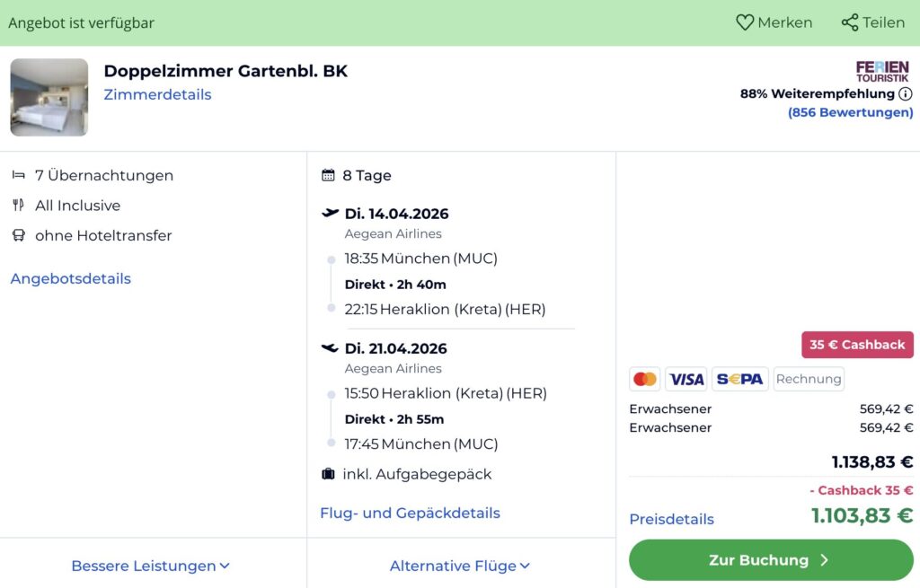
Task: Open the Preisdetails link
Action: tap(669, 519)
